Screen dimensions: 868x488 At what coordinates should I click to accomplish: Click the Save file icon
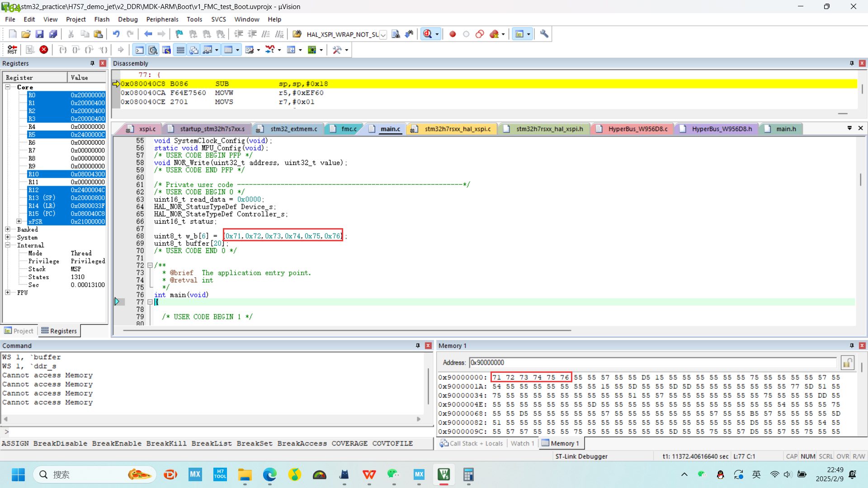40,34
